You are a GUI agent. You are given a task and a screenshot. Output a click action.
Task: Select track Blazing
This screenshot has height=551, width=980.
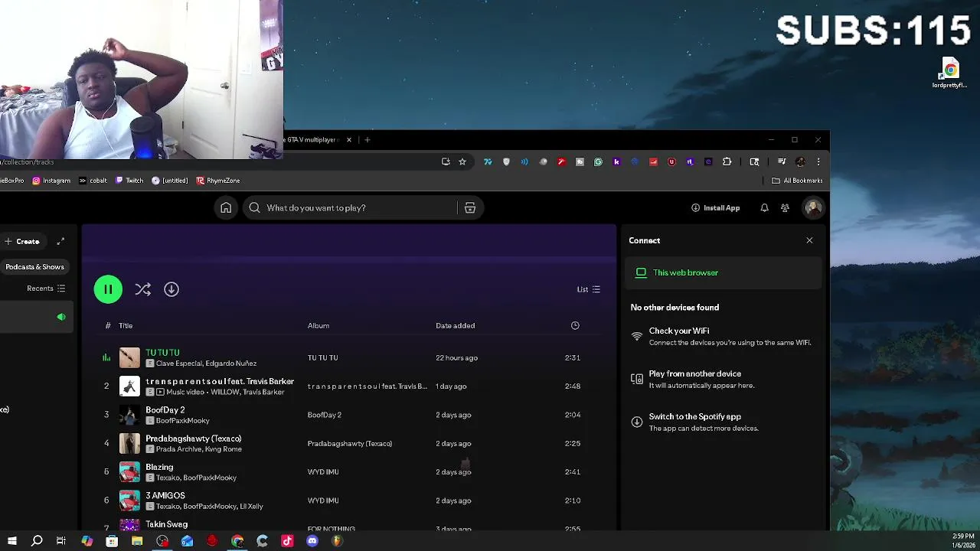(159, 467)
